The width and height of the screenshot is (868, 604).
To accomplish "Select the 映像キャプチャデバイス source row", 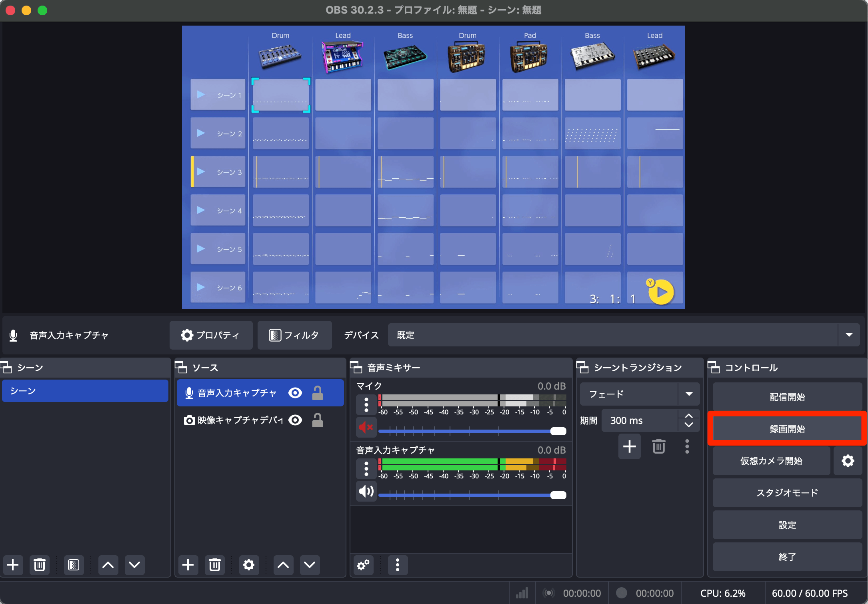I will click(260, 420).
